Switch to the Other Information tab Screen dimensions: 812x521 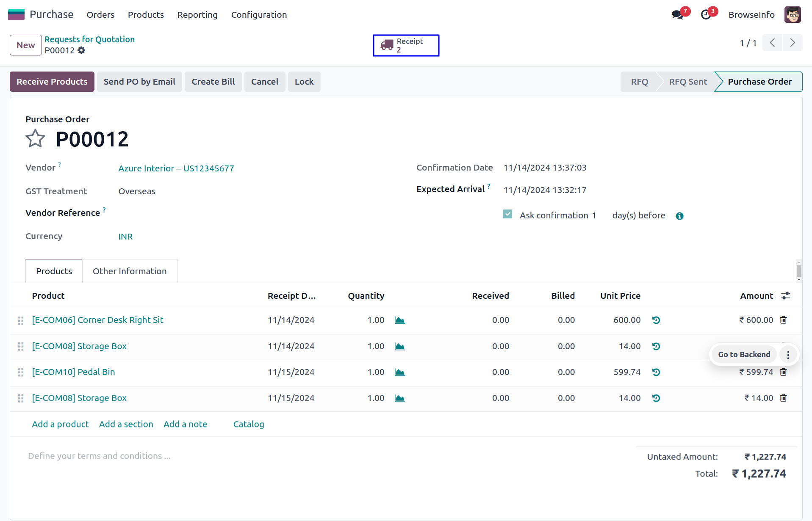pyautogui.click(x=130, y=271)
